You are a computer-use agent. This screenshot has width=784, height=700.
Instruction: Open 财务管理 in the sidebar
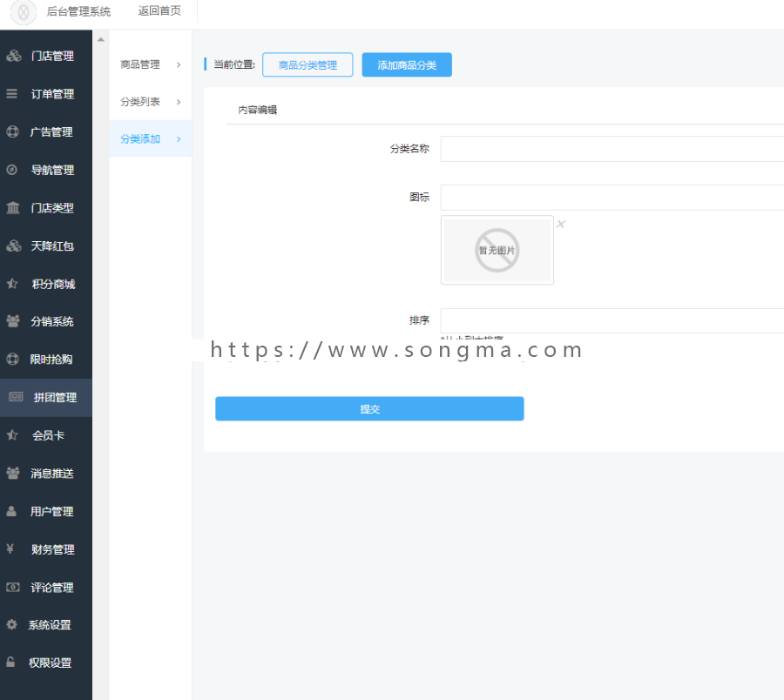click(x=52, y=549)
